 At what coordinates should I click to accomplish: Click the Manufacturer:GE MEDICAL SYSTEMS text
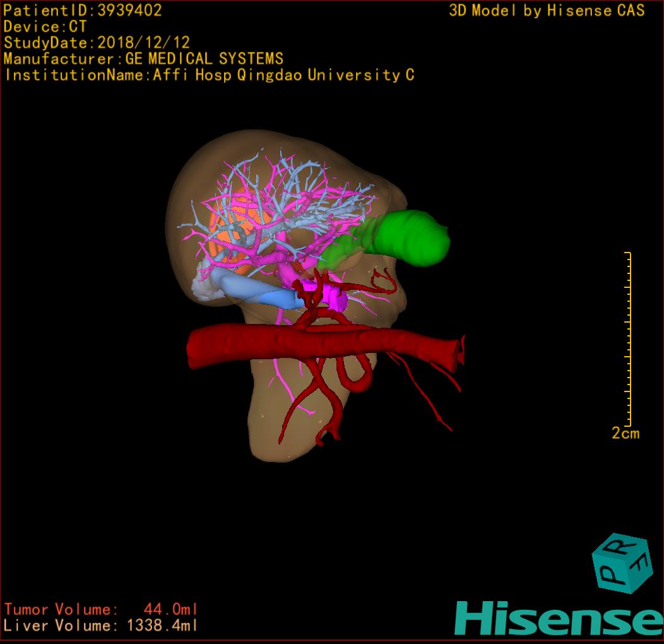(x=143, y=59)
